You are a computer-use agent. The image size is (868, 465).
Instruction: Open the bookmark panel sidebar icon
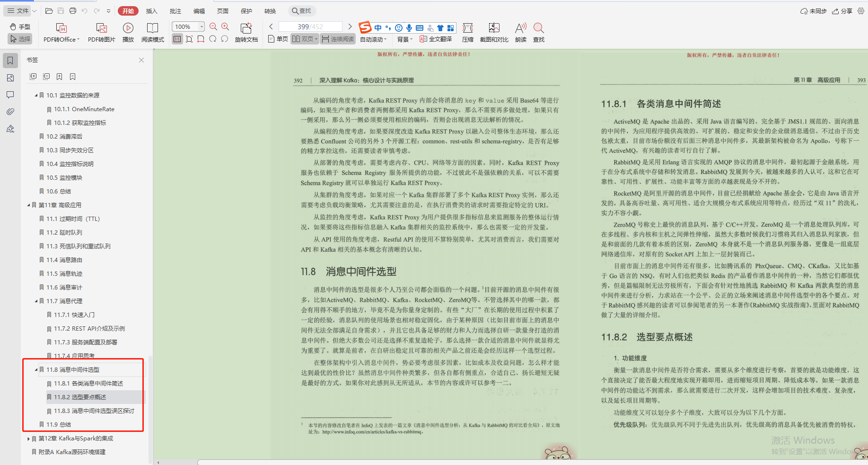[x=10, y=60]
